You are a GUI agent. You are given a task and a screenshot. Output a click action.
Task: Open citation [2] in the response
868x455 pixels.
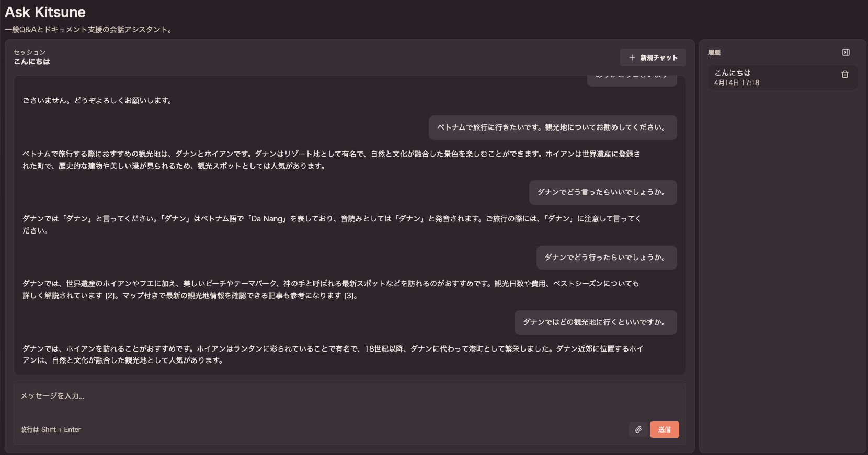point(110,296)
